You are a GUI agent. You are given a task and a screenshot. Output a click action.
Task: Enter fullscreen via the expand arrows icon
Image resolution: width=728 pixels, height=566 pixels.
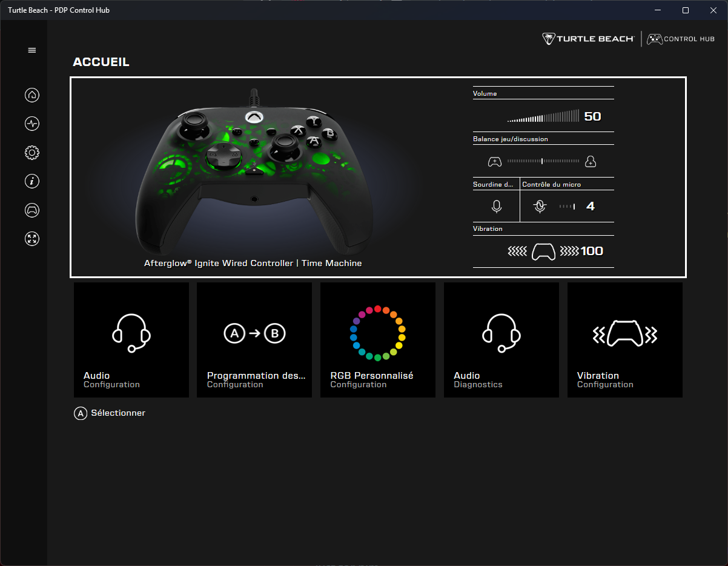click(x=31, y=239)
